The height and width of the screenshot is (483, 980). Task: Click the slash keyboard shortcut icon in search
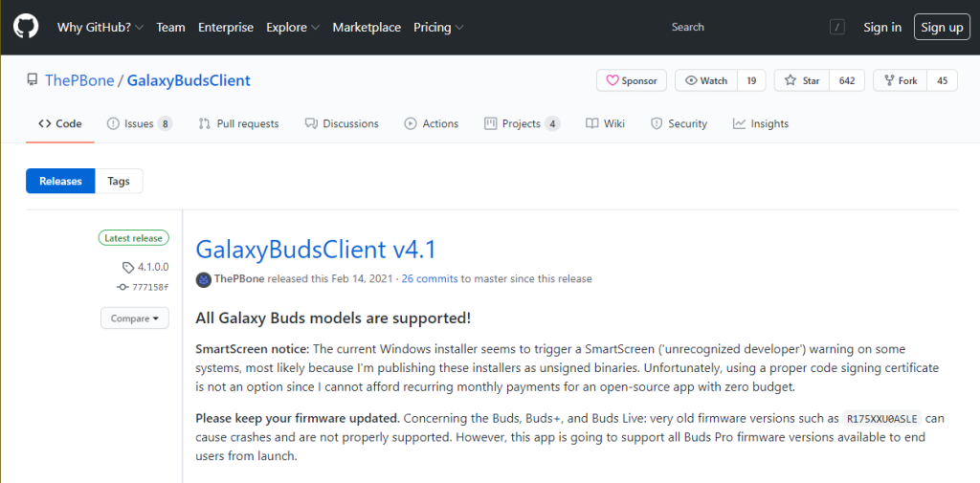836,27
